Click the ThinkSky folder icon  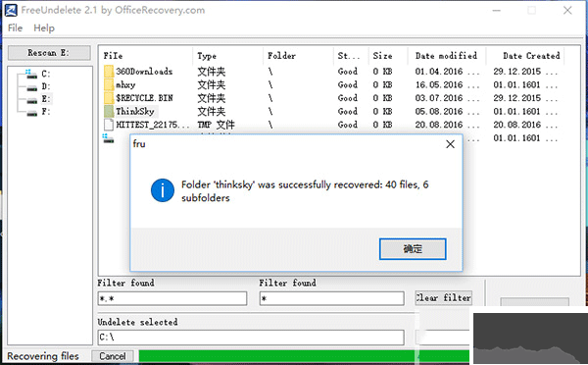109,112
